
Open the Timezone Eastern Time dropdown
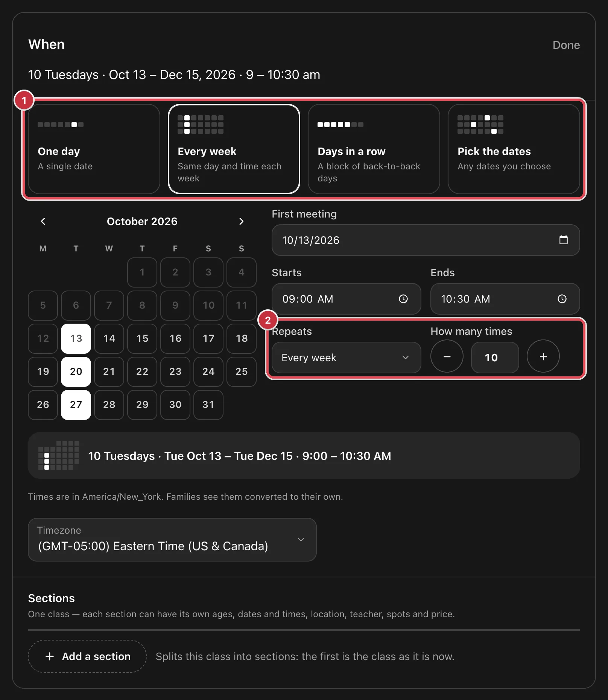tap(172, 540)
